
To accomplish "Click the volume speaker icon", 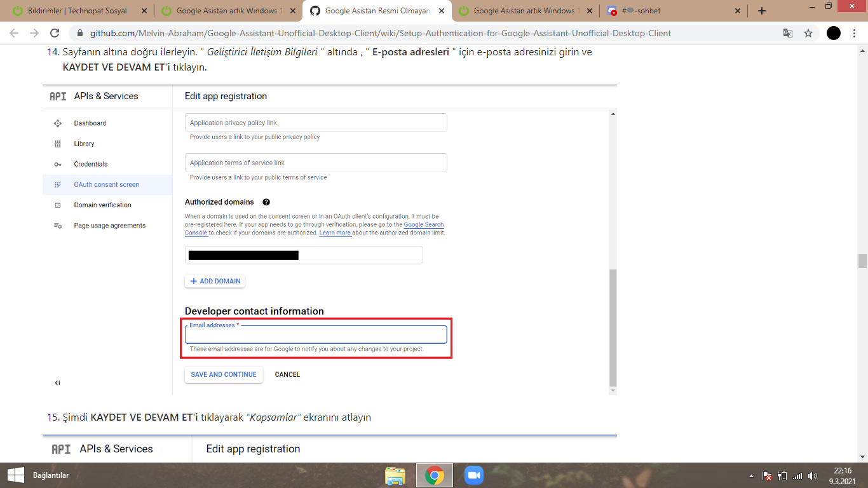I will (x=813, y=475).
